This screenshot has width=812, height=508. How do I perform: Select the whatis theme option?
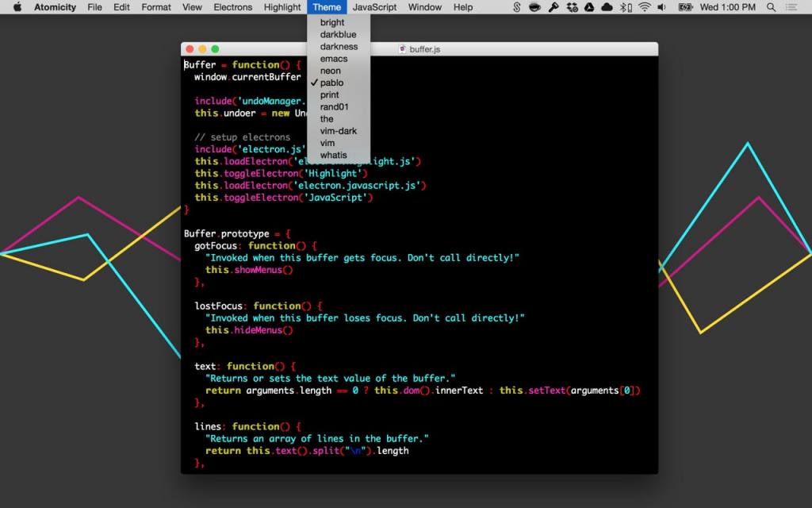pos(334,155)
